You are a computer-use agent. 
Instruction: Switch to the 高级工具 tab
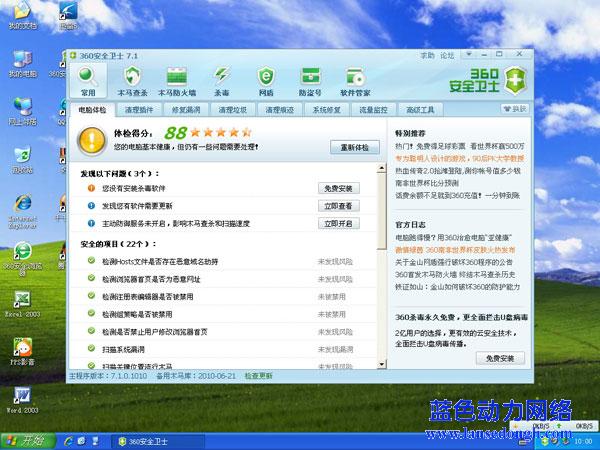point(420,110)
